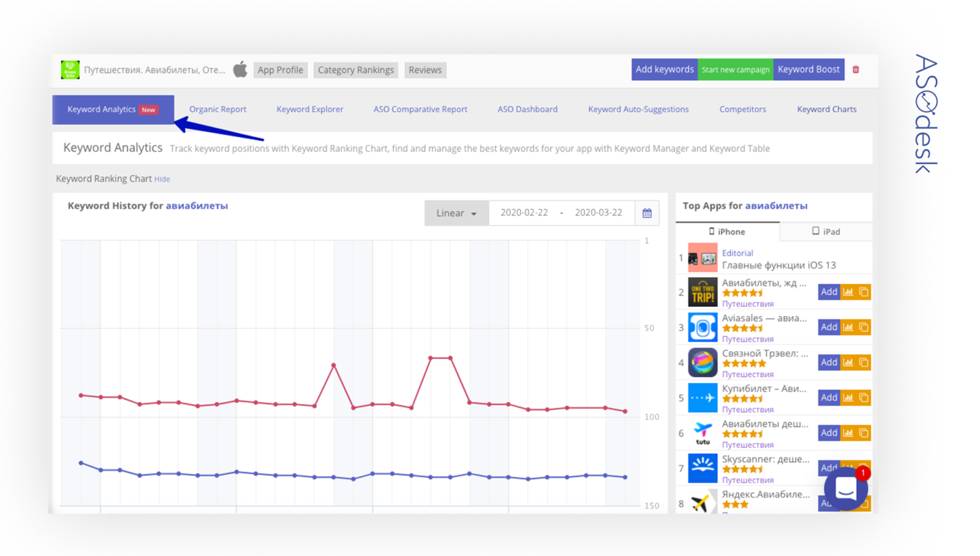This screenshot has height=556, width=980.
Task: Click the Яндекс.Авиабиле... app title
Action: pyautogui.click(x=766, y=494)
